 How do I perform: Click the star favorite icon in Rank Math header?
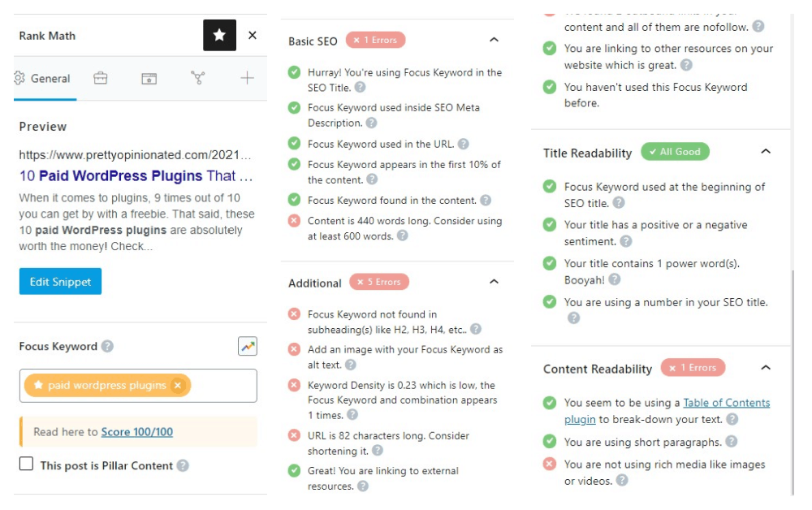pos(219,35)
